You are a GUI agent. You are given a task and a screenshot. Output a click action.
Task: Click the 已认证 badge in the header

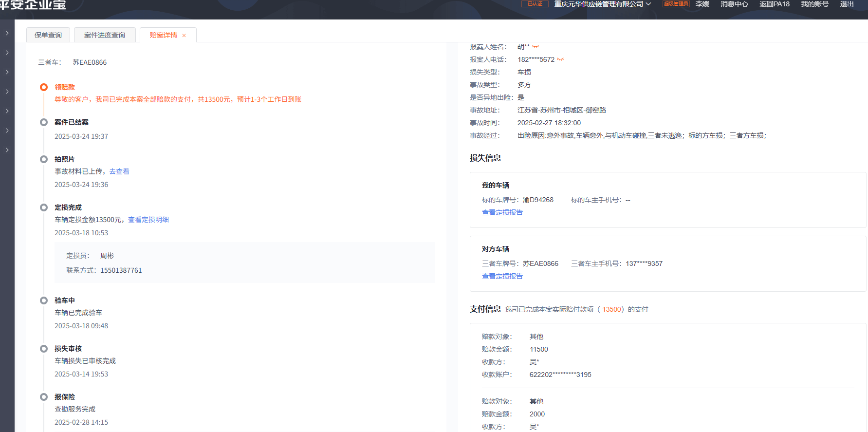[535, 4]
